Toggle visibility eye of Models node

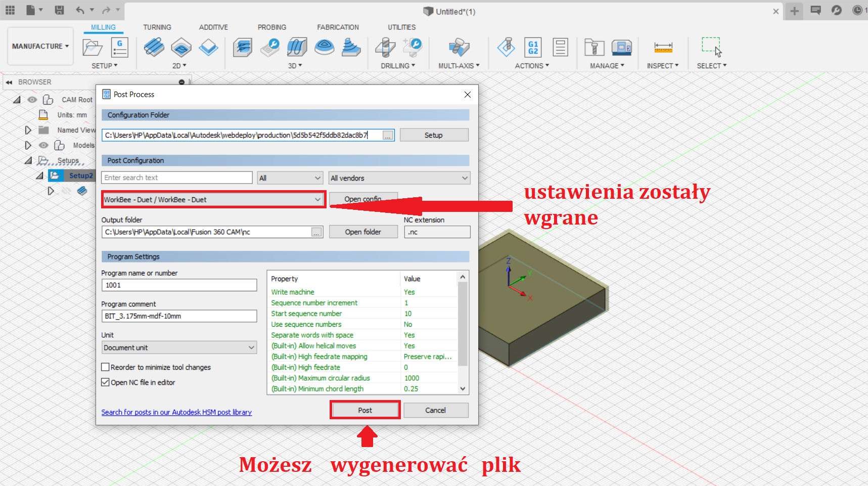(x=44, y=145)
